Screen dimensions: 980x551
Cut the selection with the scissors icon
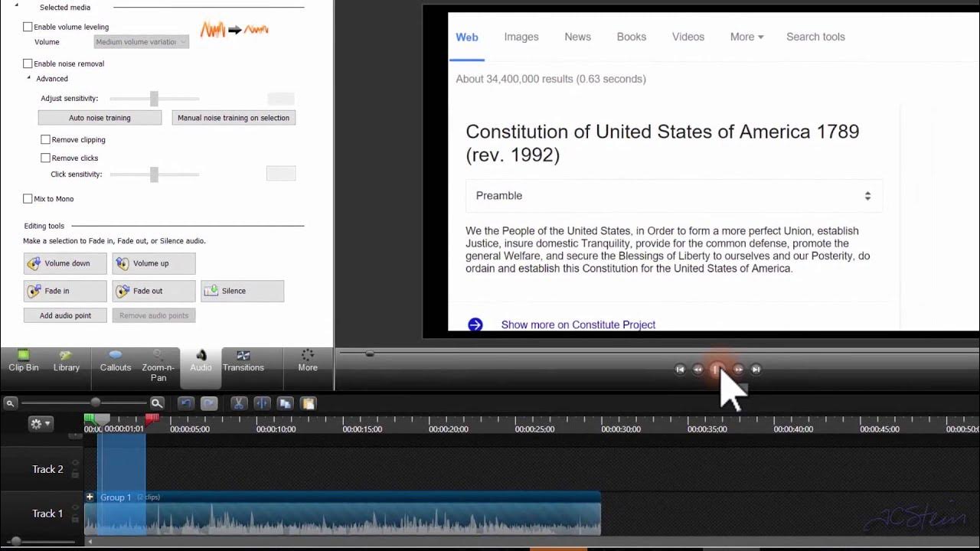click(x=238, y=403)
